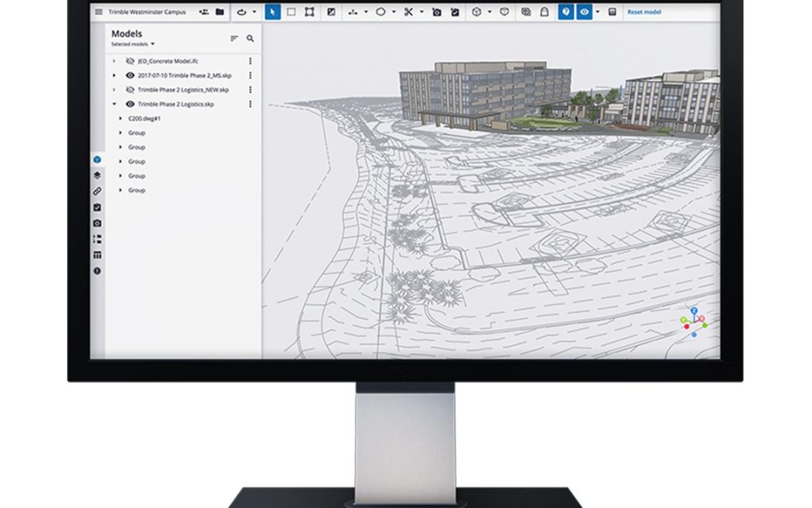Viewport: 812px width, 508px height.
Task: Expand the C200.dwg#1 node
Action: tap(120, 117)
